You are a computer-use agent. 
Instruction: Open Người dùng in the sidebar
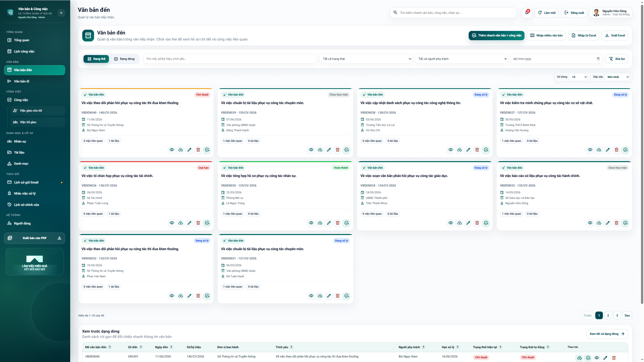click(34, 223)
